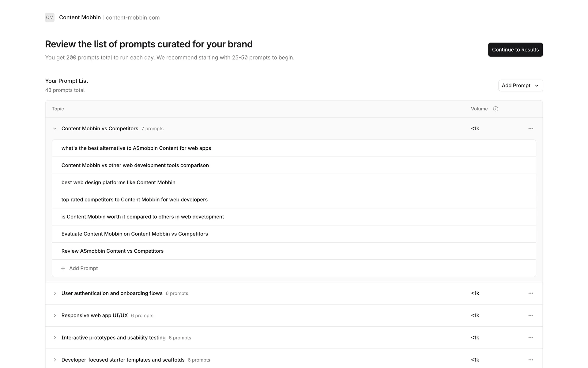
Task: Select prompt about top rated competitors
Action: tap(134, 200)
